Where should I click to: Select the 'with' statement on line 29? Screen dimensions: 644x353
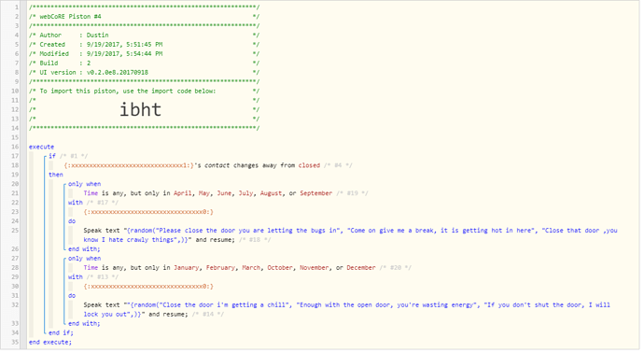(76, 277)
